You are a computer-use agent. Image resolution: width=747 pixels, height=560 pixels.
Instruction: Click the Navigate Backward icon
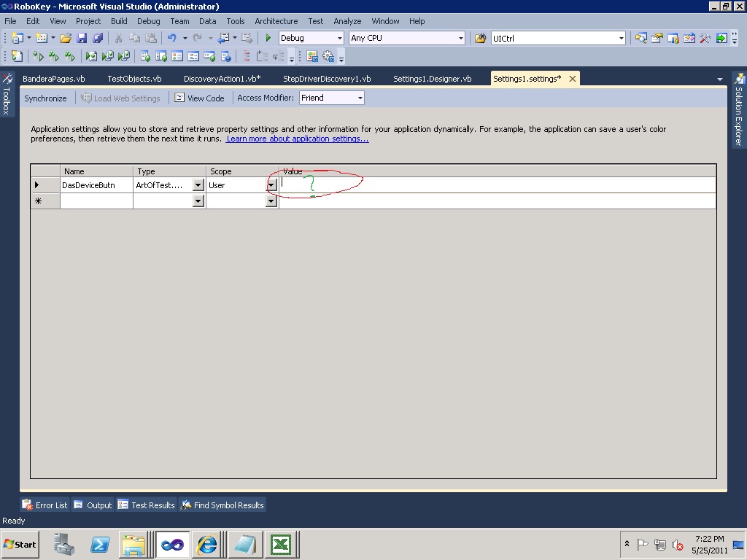coord(223,38)
